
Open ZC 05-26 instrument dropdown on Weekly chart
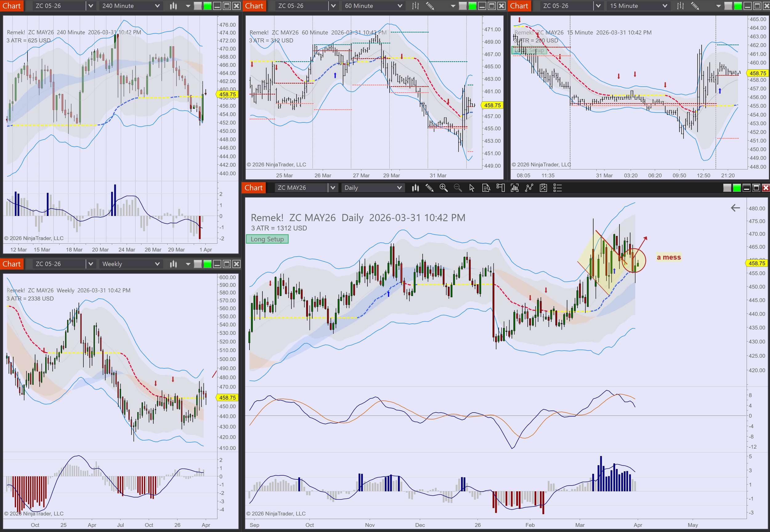[91, 264]
